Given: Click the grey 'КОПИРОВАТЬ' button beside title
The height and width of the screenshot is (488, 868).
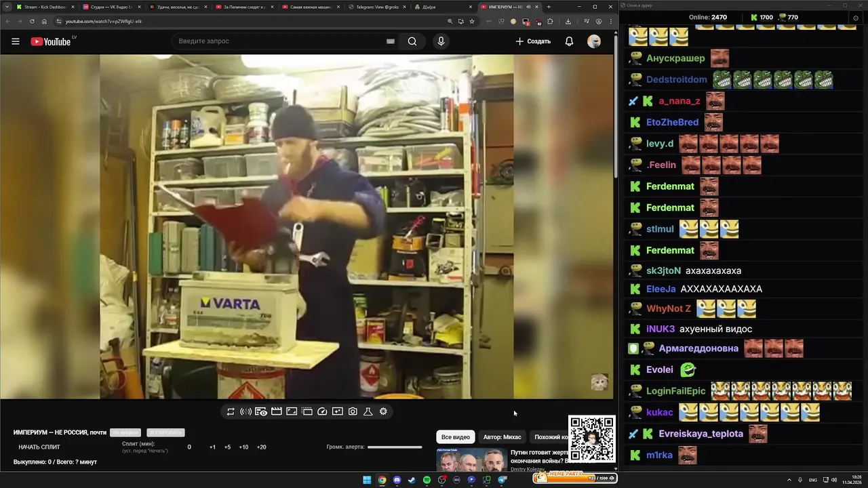Looking at the screenshot, I should click(x=165, y=432).
